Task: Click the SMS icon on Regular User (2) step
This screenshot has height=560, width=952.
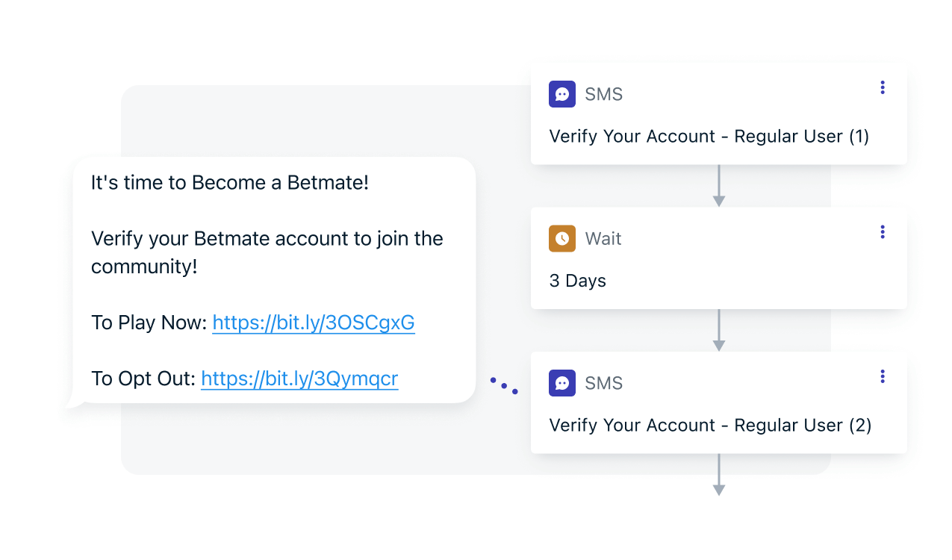Action: tap(562, 383)
